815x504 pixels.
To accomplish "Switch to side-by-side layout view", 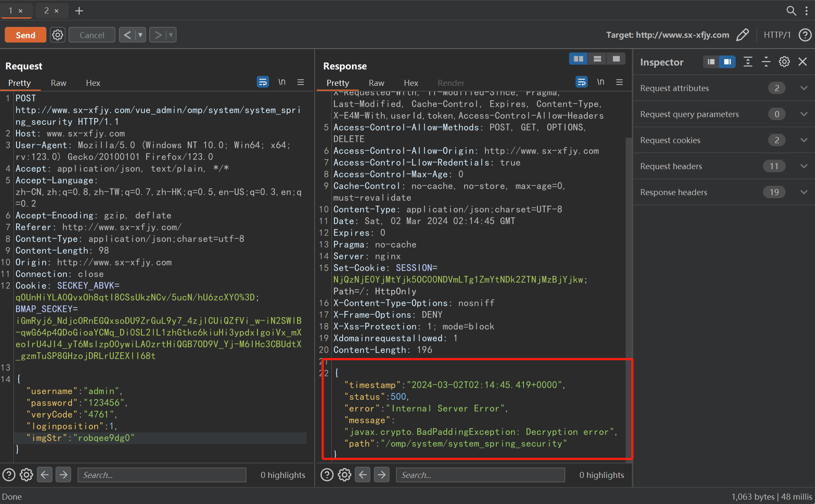I will pos(578,59).
